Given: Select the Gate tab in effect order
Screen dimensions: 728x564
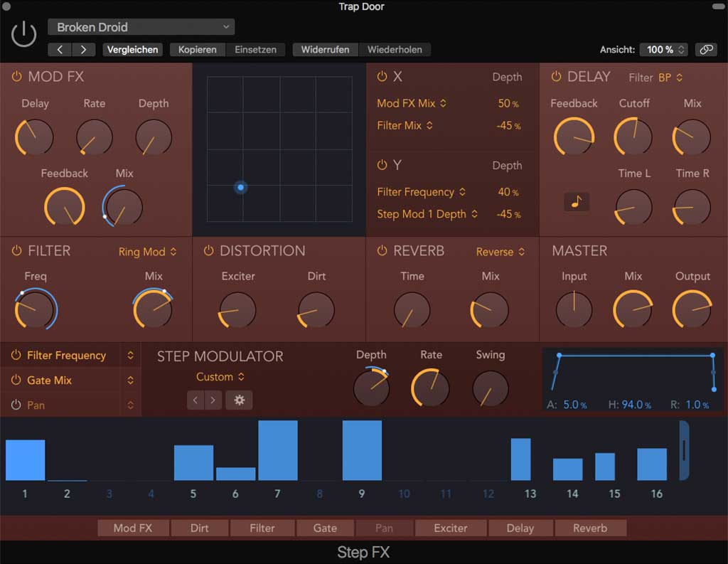Looking at the screenshot, I should click(x=325, y=528).
